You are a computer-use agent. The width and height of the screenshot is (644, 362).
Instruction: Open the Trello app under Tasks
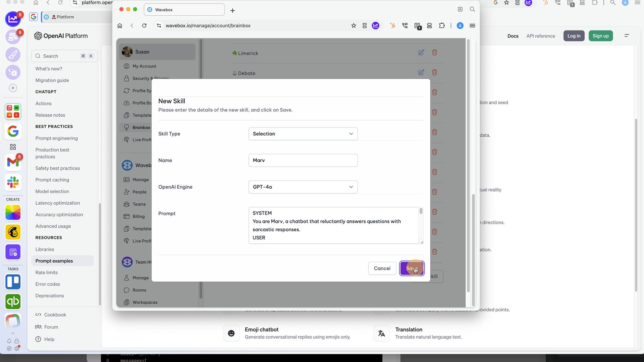point(13,282)
